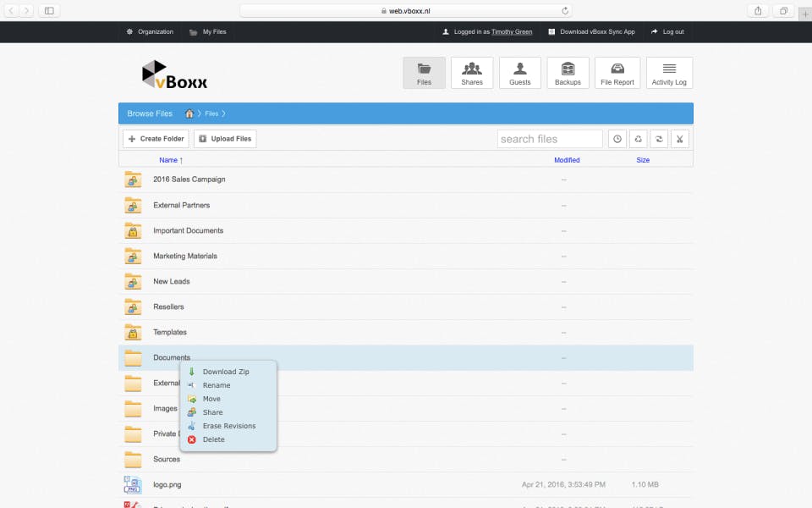Click the refresh arrows icon near search
Screen dimensions: 812x508
tap(659, 139)
